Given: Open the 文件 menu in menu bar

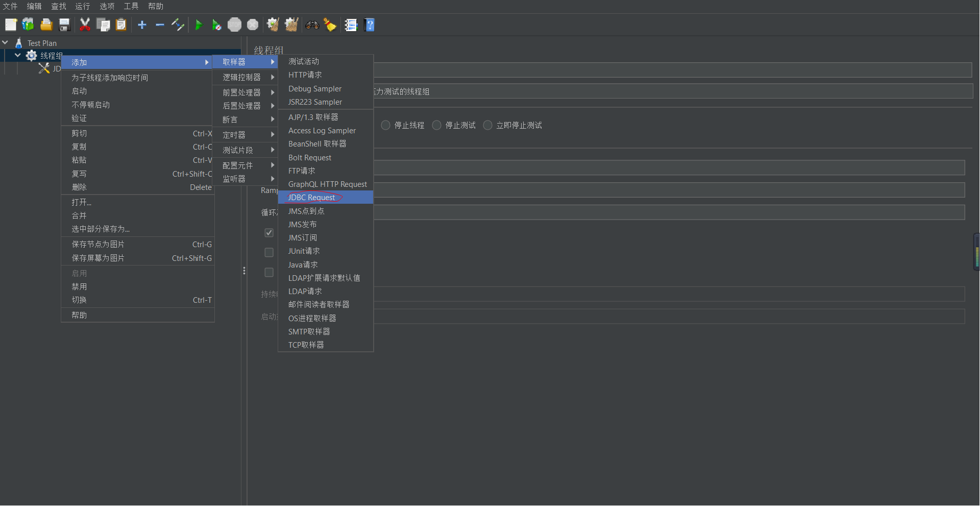Looking at the screenshot, I should pyautogui.click(x=10, y=6).
